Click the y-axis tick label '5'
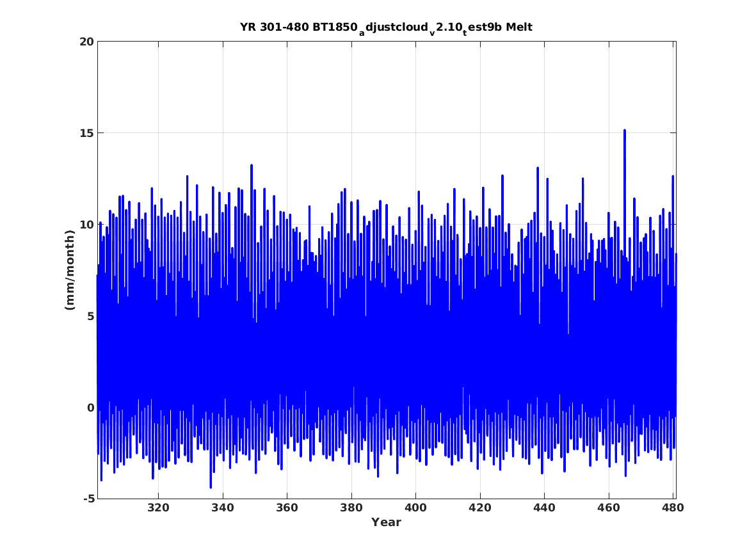This screenshot has width=747, height=560. pyautogui.click(x=90, y=316)
